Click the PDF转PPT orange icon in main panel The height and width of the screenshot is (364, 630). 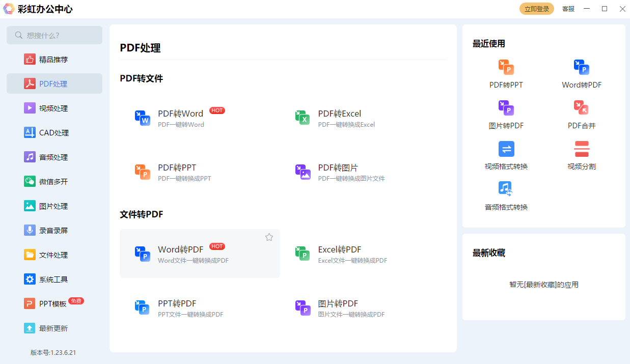pyautogui.click(x=143, y=172)
